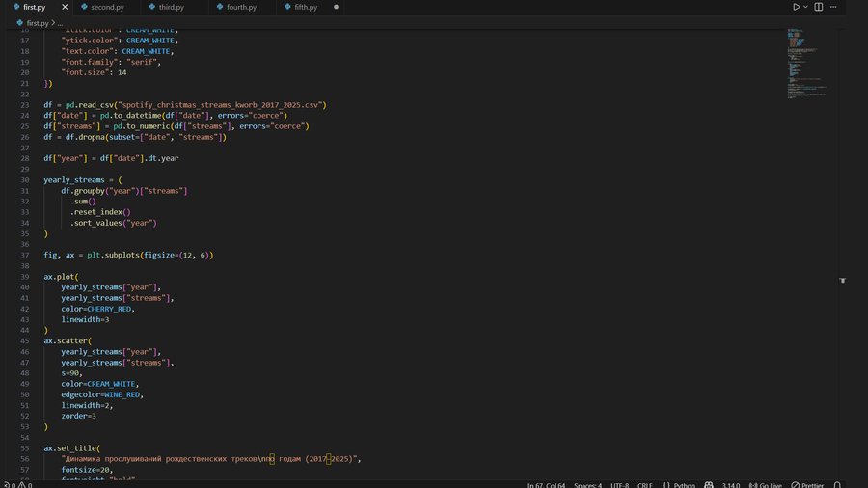The image size is (868, 488).
Task: Split the editor to the right
Action: (819, 7)
